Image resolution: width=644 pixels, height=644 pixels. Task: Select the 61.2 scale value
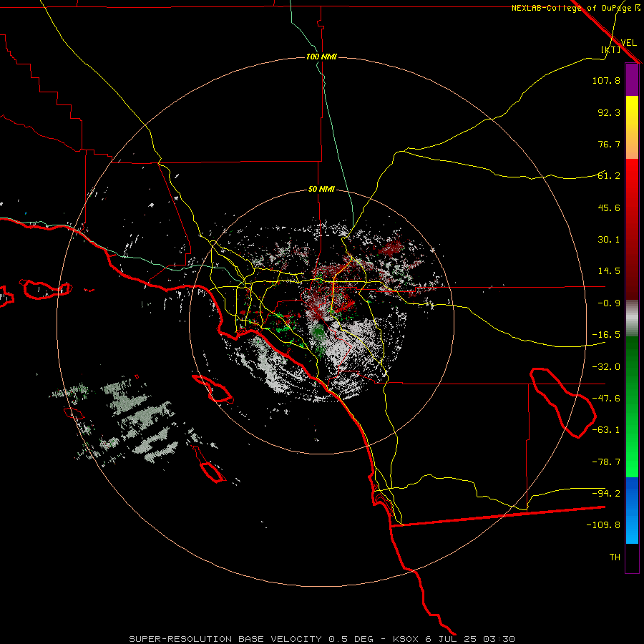coord(609,176)
